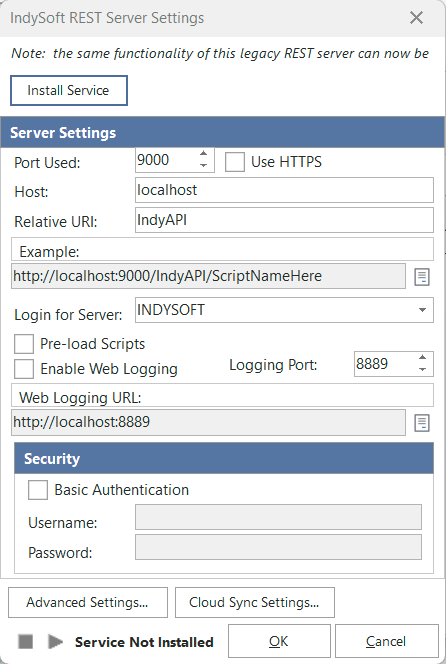Click the Security section header
Screen dimensions: 446x664
click(224, 459)
